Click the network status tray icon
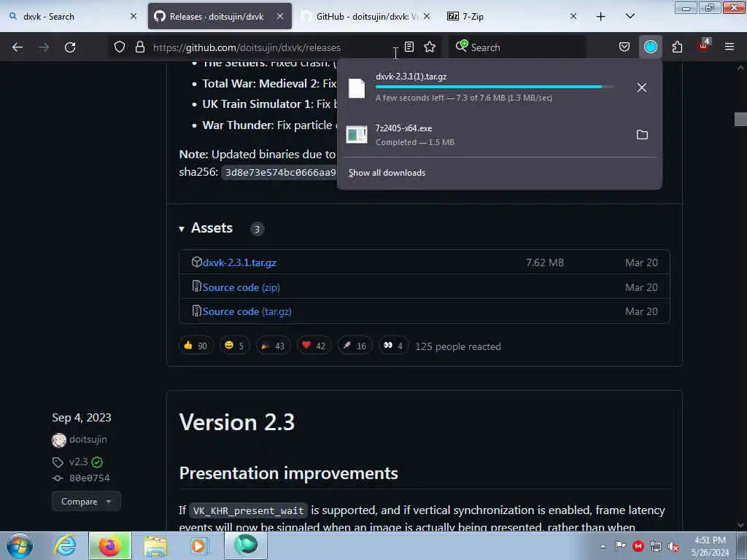Screen dimensions: 747x560 [656, 546]
